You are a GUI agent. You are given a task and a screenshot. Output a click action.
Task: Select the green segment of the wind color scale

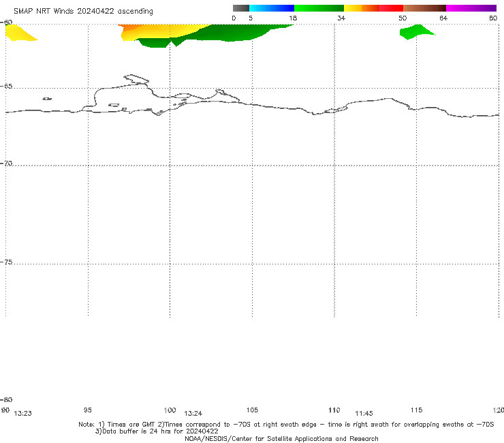click(319, 8)
